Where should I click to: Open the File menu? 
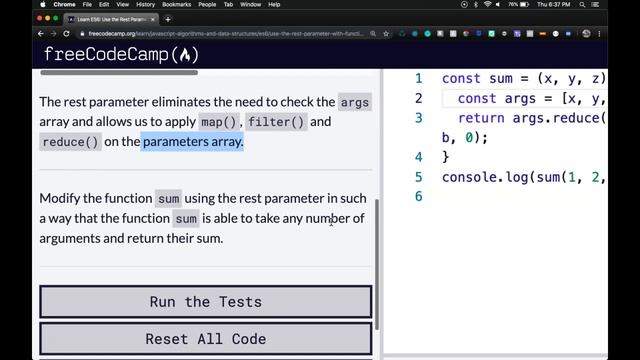coord(87,4)
